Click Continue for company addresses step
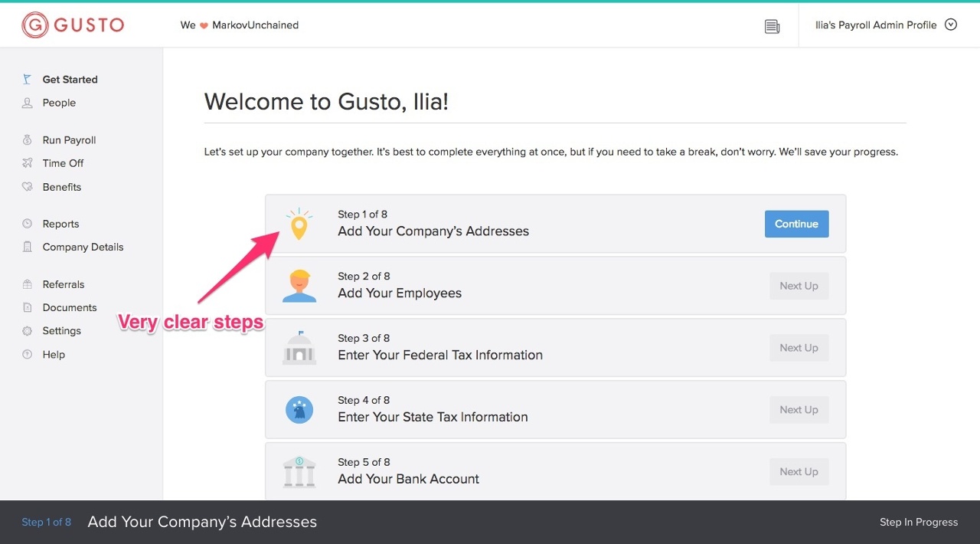Screen dimensions: 980x544 (x=796, y=224)
